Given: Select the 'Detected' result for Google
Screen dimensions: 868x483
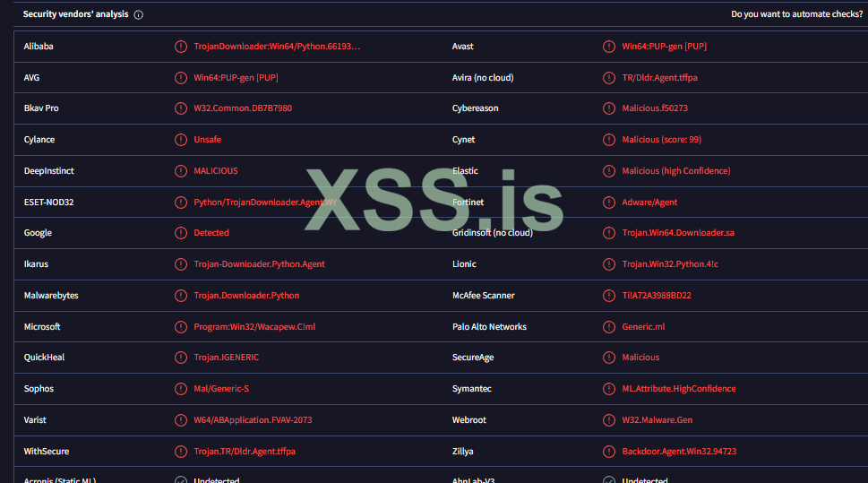Looking at the screenshot, I should pyautogui.click(x=211, y=233).
